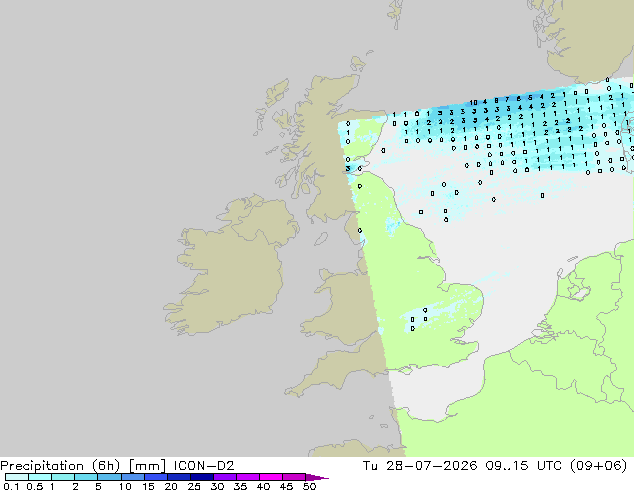This screenshot has width=634, height=490.
Task: Select the "(09+06)" forecast offset text
Action: 598,466
